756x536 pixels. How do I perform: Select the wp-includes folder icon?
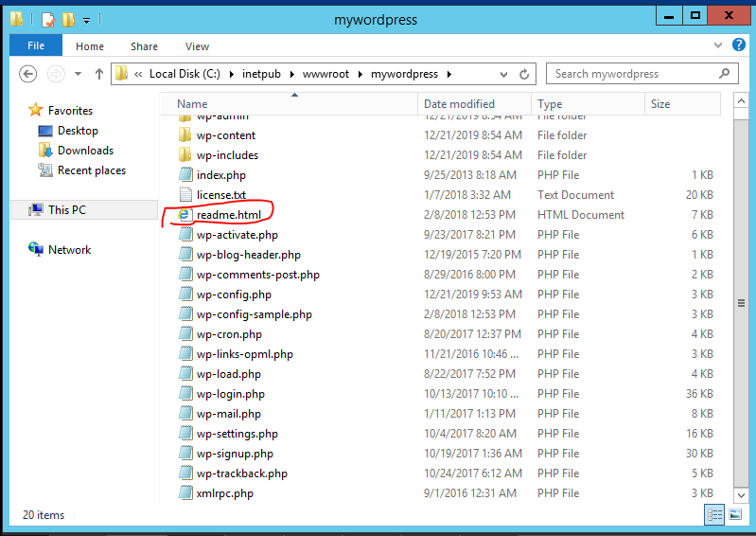185,155
